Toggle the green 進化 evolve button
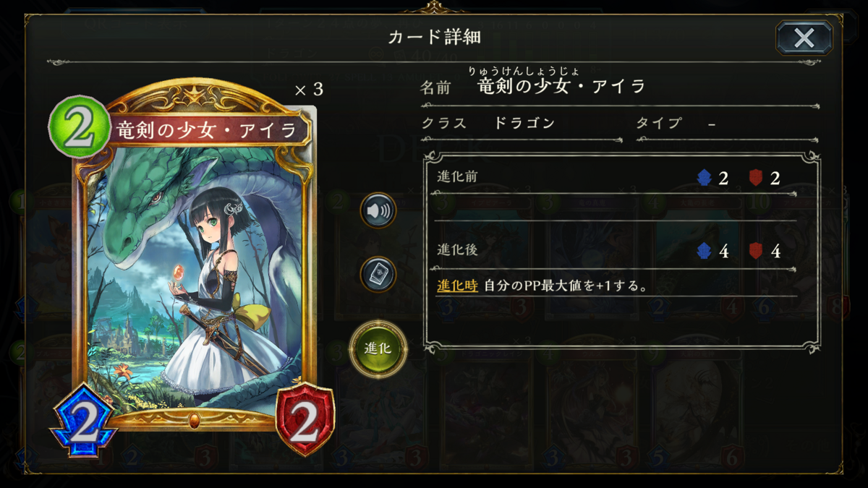Screen dimensions: 868x488 tap(378, 349)
